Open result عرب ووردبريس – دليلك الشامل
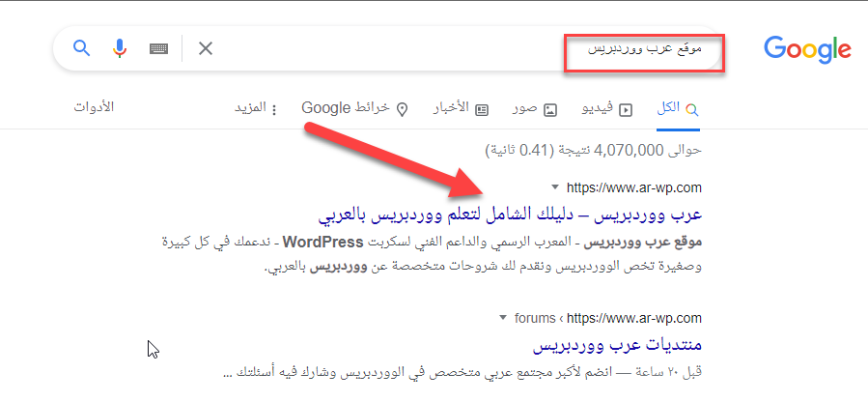 (510, 215)
